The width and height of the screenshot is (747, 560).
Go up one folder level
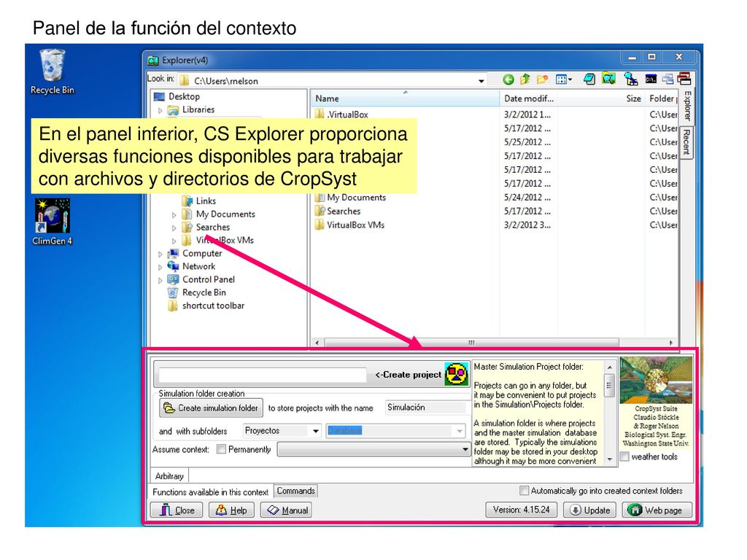coord(525,79)
